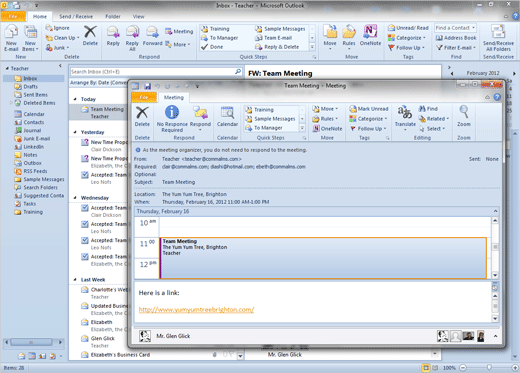The image size is (520, 373).
Task: Click Delete in main Outlook window ribbon
Action: click(x=90, y=36)
